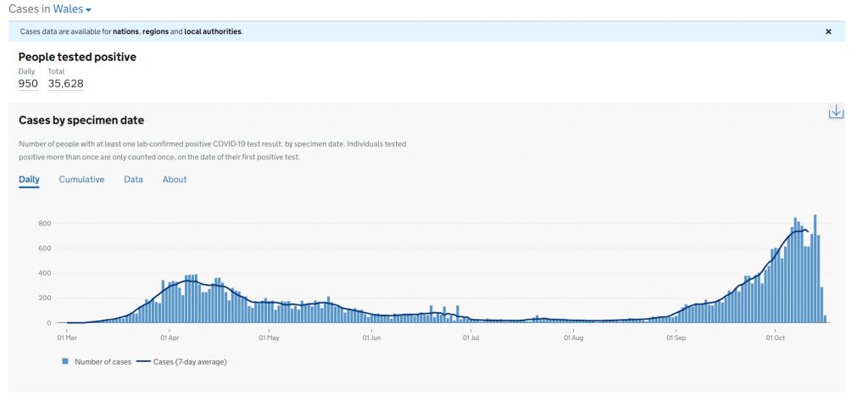The width and height of the screenshot is (868, 396).
Task: Toggle 'Number of cases' legend swatch
Action: tap(65, 362)
